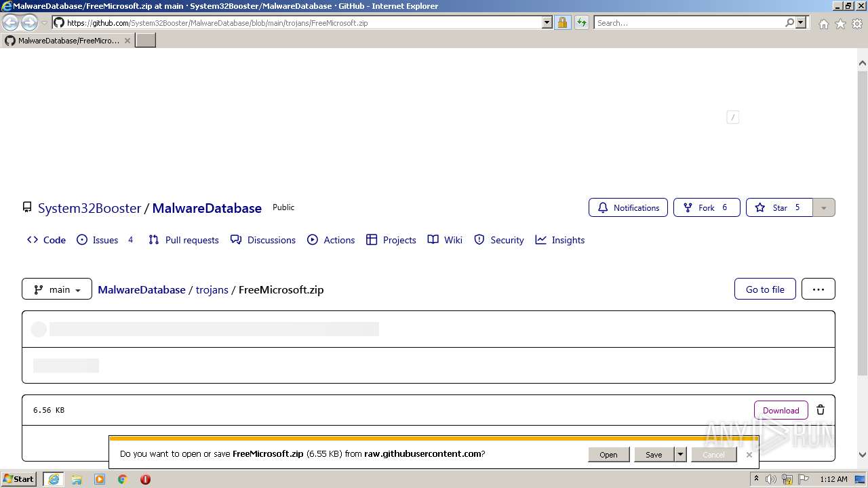
Task: Open IE tools gear icon
Action: [x=857, y=24]
